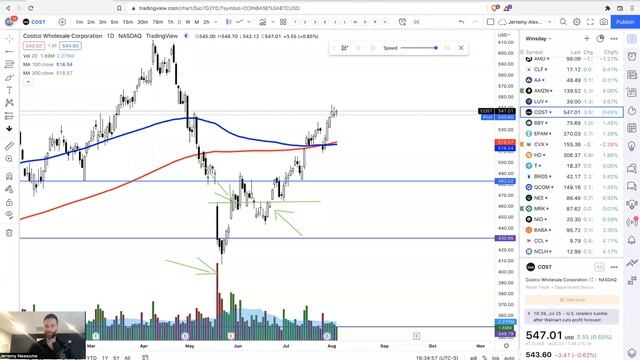Viewport: 640px width, 360px height.
Task: Click the replay play button
Action: tap(359, 48)
